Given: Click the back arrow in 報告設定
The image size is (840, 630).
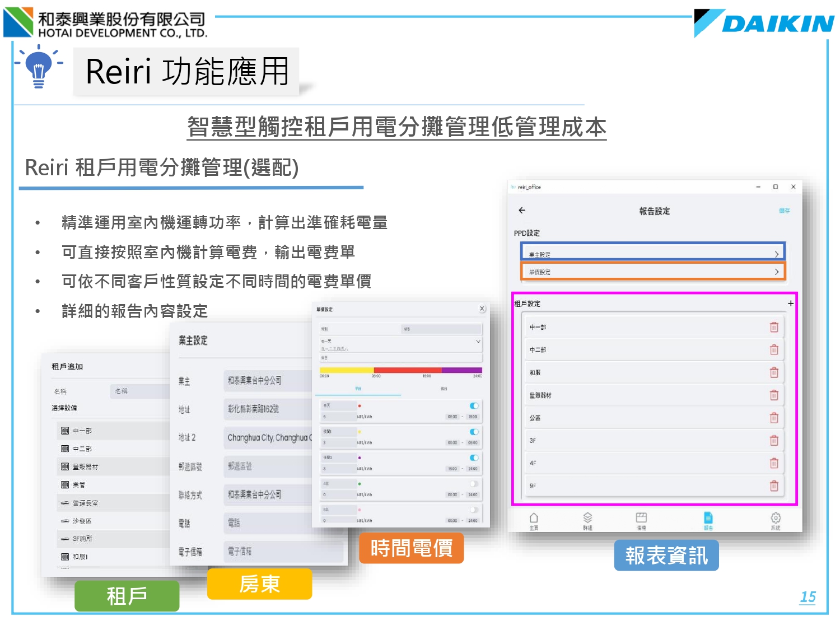Looking at the screenshot, I should 522,211.
